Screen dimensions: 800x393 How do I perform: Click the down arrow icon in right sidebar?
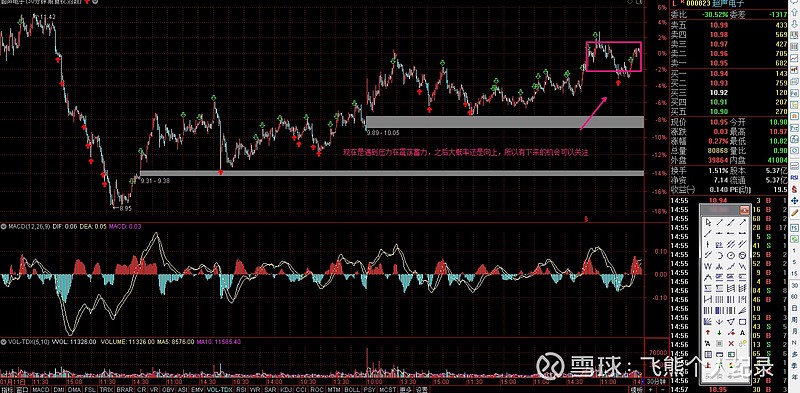coord(795,24)
